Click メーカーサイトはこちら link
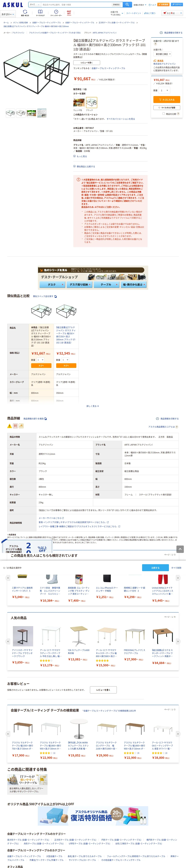 click(51, 518)
